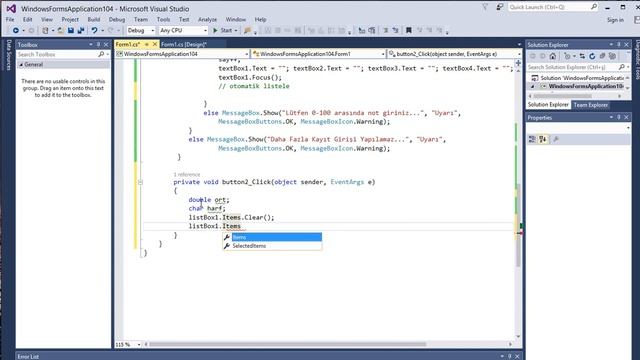Image resolution: width=640 pixels, height=360 pixels.
Task: Click the Start debugging button
Action: click(222, 31)
